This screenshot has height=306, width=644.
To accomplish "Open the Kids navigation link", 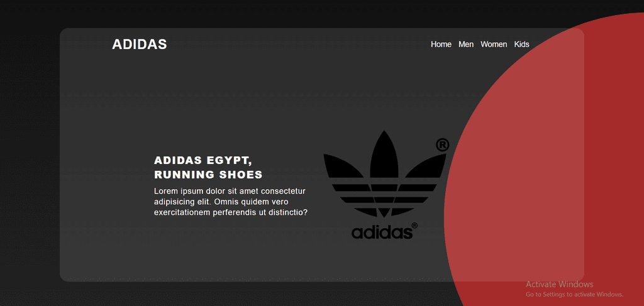I will coord(521,45).
